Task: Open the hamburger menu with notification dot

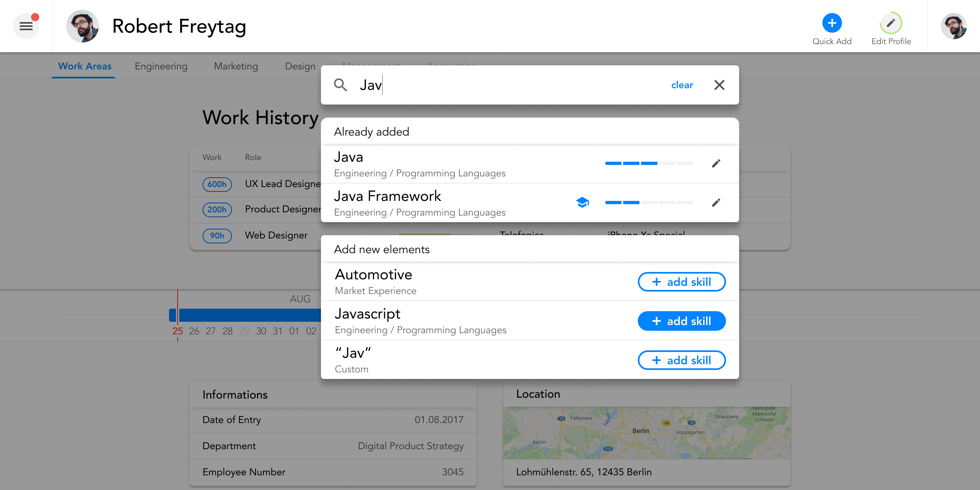Action: click(x=26, y=26)
